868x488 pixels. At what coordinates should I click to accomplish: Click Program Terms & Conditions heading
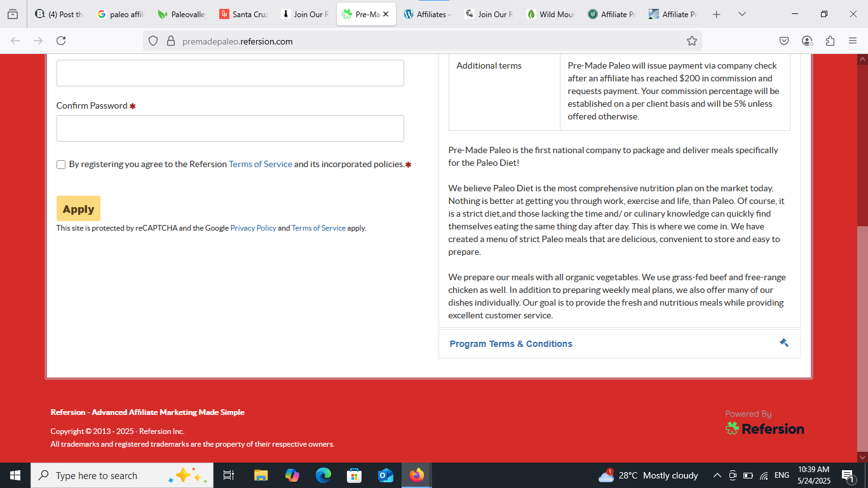tap(511, 344)
